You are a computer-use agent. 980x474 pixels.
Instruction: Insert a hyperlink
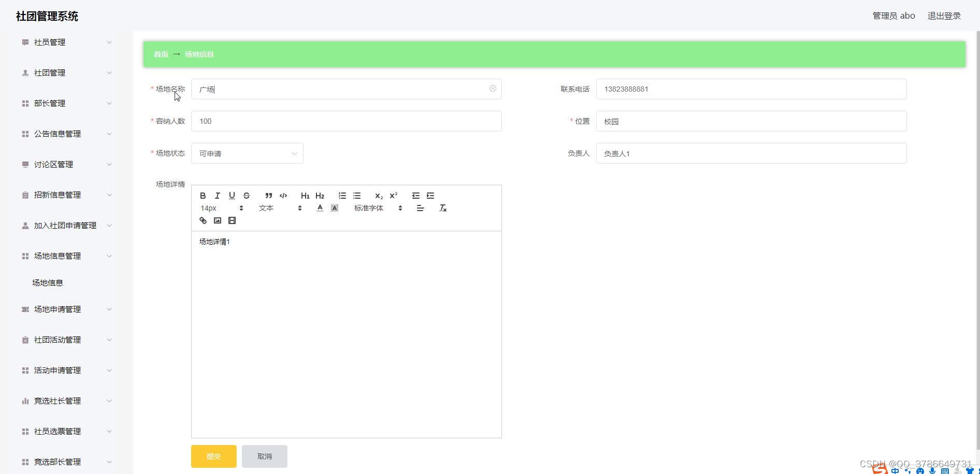(x=203, y=220)
